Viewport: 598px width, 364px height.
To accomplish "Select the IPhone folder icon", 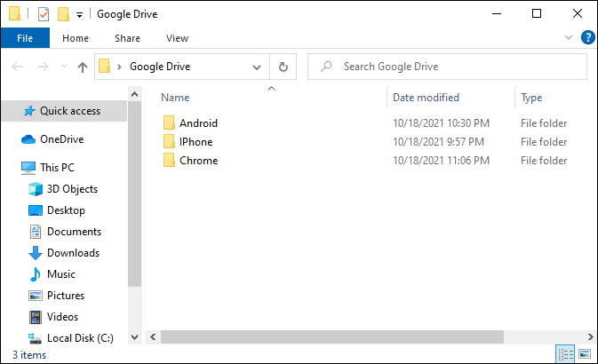I will coord(169,142).
